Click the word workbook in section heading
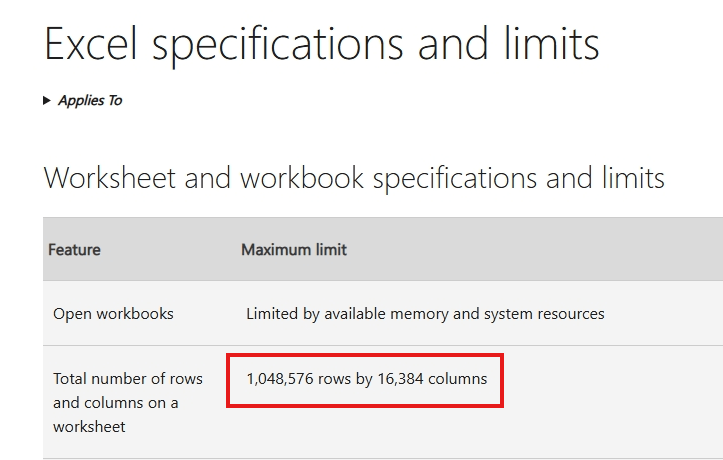This screenshot has width=723, height=460. click(302, 178)
